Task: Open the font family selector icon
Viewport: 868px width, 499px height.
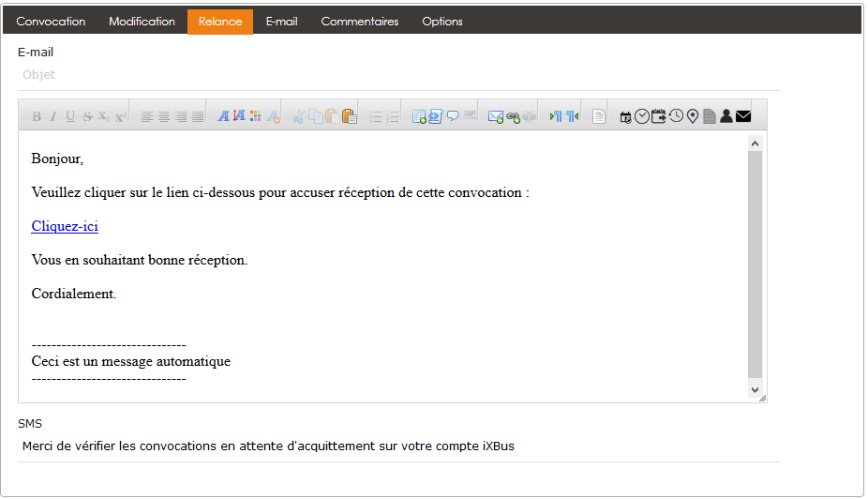Action: (x=223, y=116)
